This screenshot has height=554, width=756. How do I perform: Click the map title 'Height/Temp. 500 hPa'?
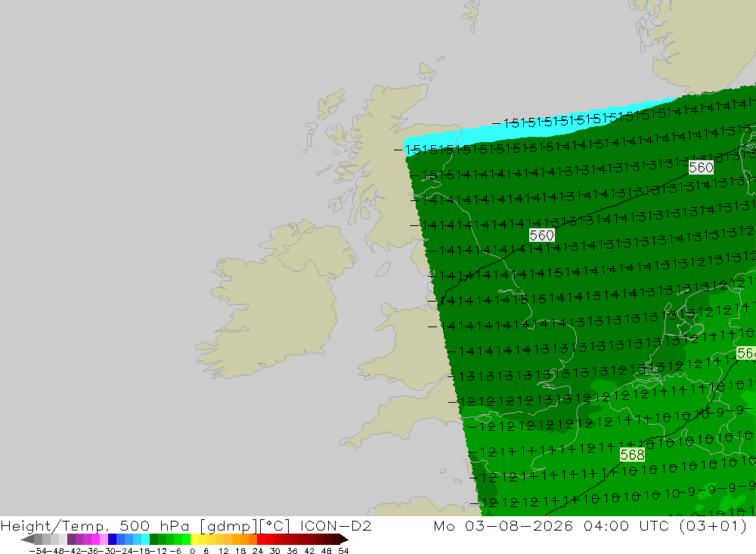(95, 526)
